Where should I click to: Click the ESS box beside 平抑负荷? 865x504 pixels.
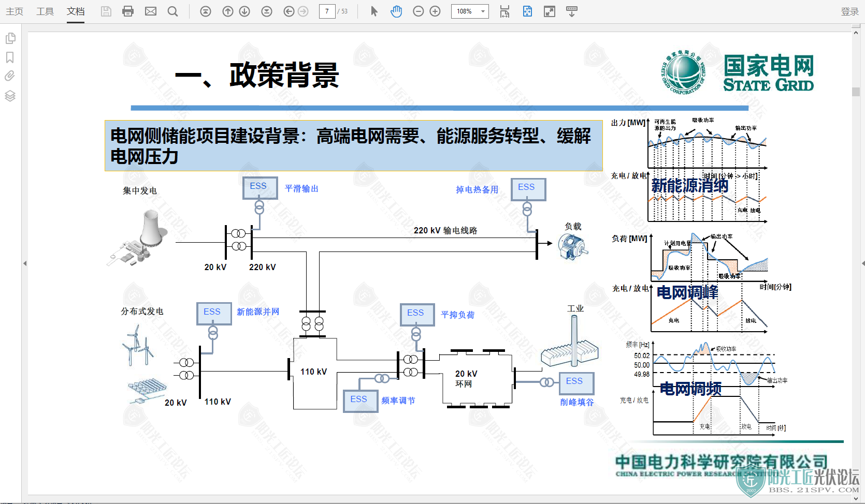click(x=417, y=315)
